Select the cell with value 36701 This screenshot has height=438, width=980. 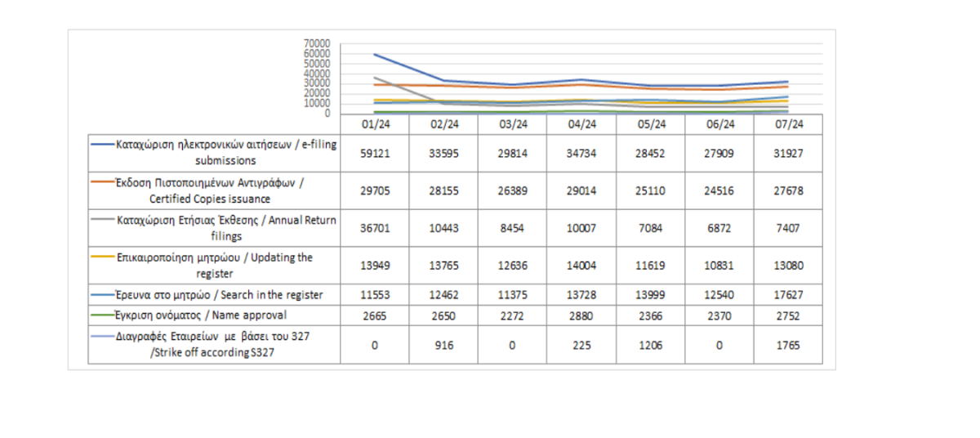[x=375, y=228]
